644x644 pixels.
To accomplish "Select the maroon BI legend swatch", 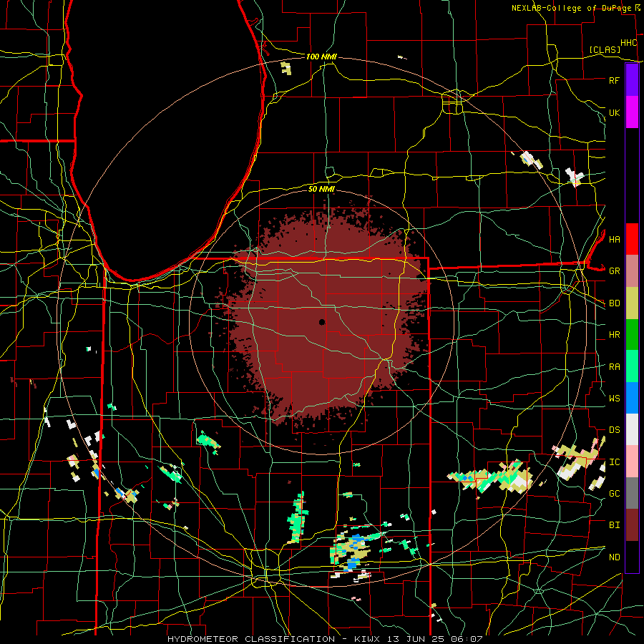I will click(x=632, y=525).
